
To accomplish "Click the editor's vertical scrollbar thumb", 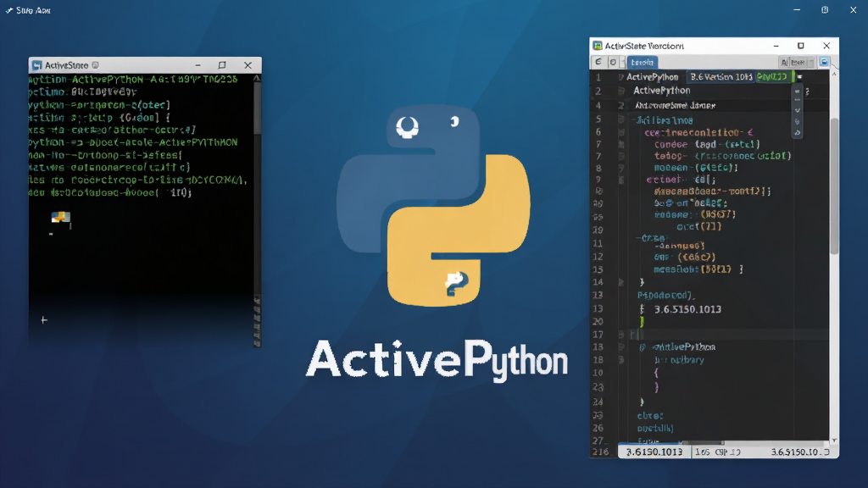I will [x=834, y=186].
